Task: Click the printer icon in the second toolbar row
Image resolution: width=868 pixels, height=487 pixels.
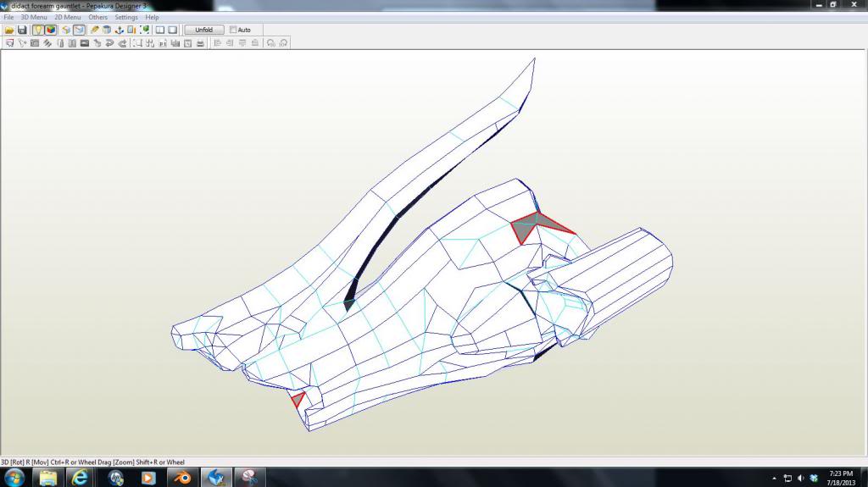Action: point(200,43)
